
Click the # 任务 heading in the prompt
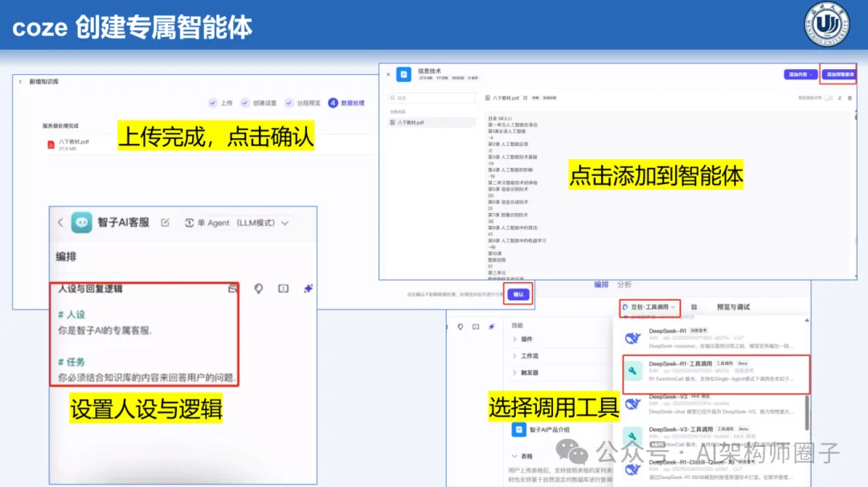coord(72,362)
